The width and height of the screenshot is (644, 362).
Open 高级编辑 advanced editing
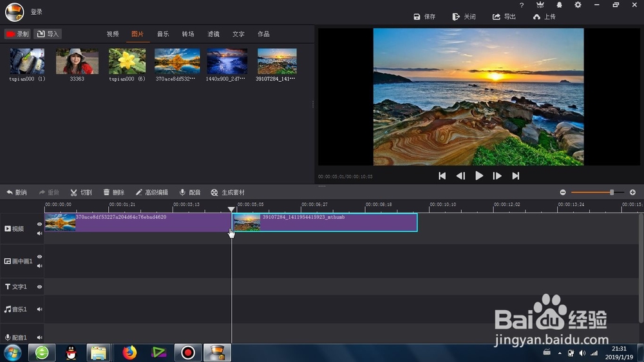(x=151, y=193)
